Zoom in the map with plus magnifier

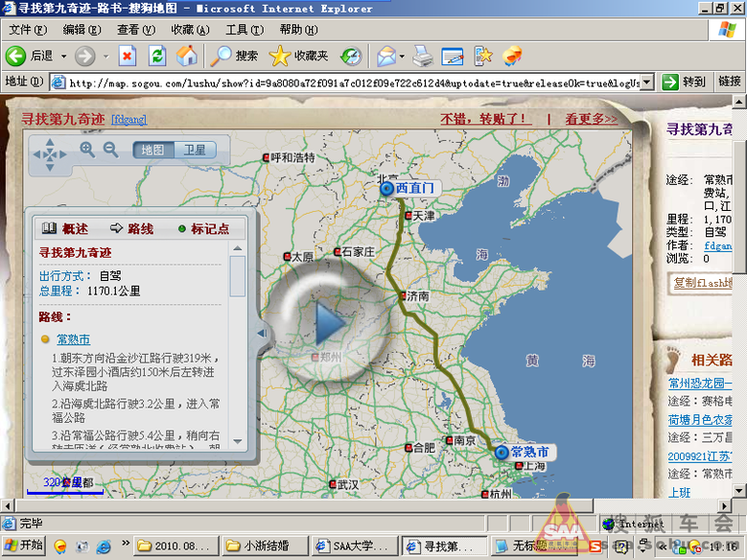tap(87, 150)
